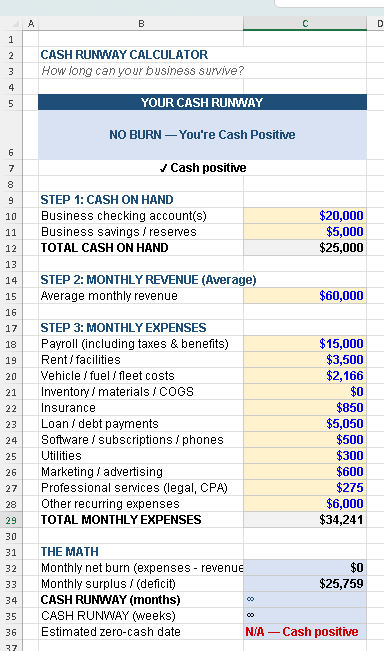Select Monthly surplus value $25,759
384x651 pixels.
[x=305, y=584]
